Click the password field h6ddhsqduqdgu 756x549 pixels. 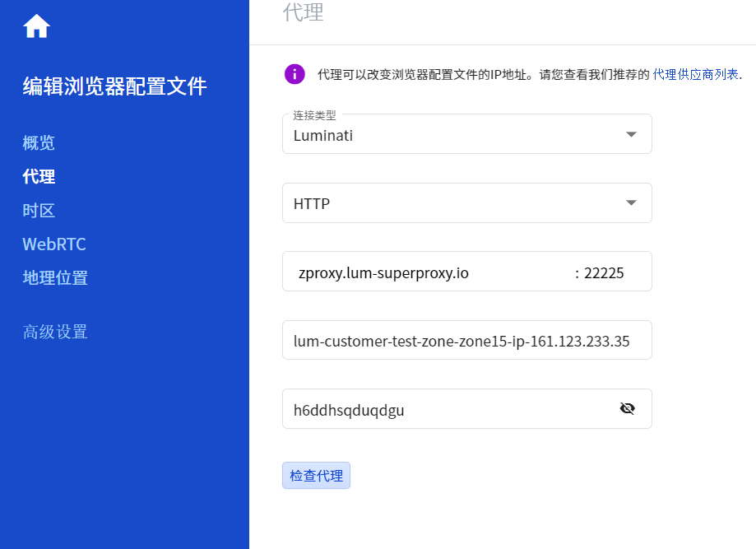coord(466,409)
